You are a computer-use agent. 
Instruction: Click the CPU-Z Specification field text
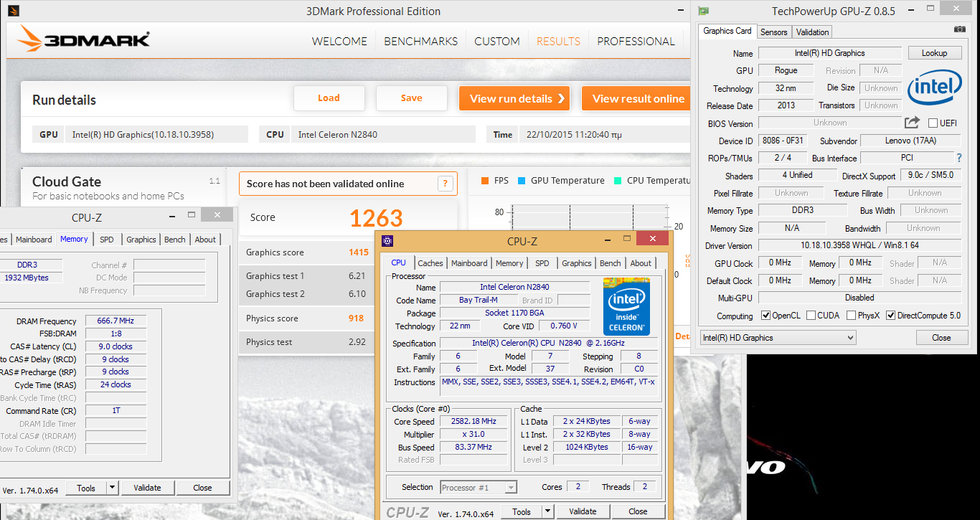click(547, 344)
